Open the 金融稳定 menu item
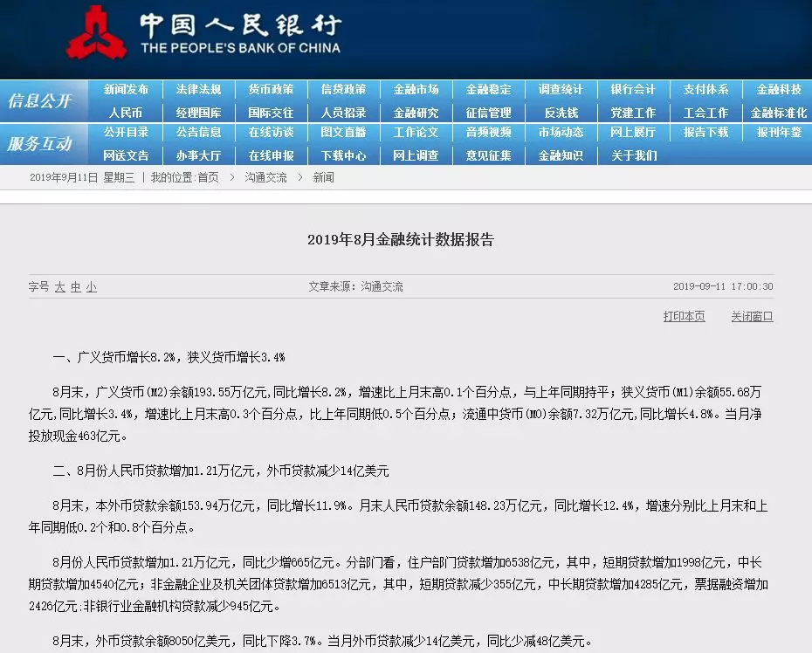The width and height of the screenshot is (812, 653). pos(488,90)
